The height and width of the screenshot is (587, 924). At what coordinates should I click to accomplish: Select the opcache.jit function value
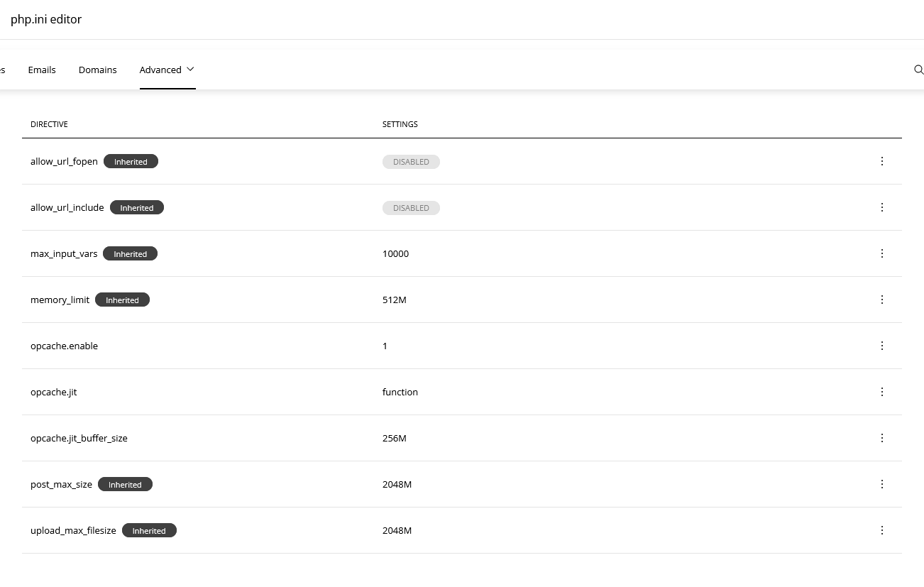(400, 392)
